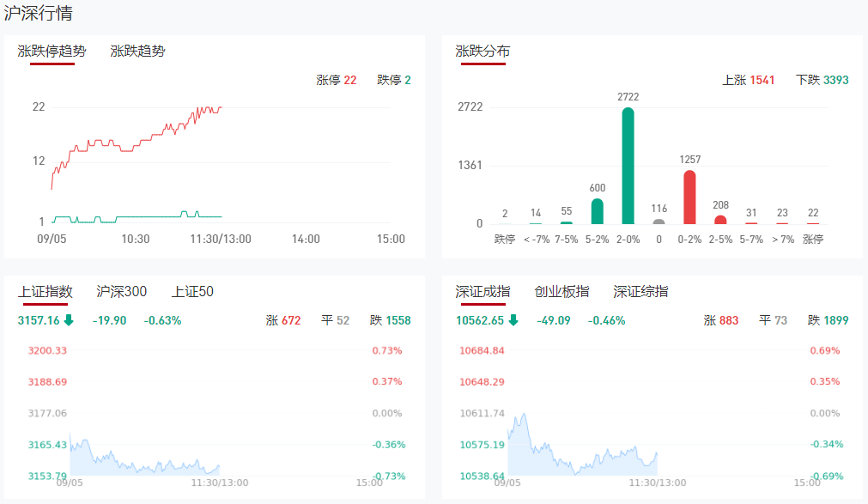Click the gray 116 flat bar
Viewport: 868px width, 504px height.
(x=659, y=222)
